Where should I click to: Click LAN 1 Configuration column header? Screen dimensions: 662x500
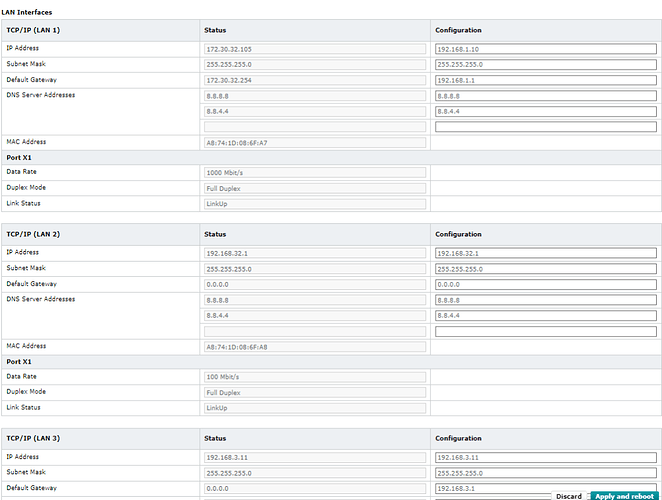(x=458, y=30)
